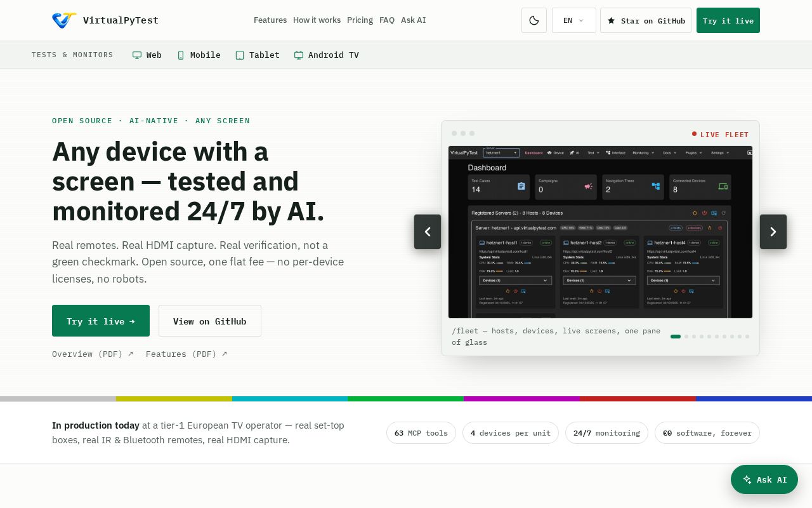Jump to the last carousel dot

pyautogui.click(x=747, y=337)
